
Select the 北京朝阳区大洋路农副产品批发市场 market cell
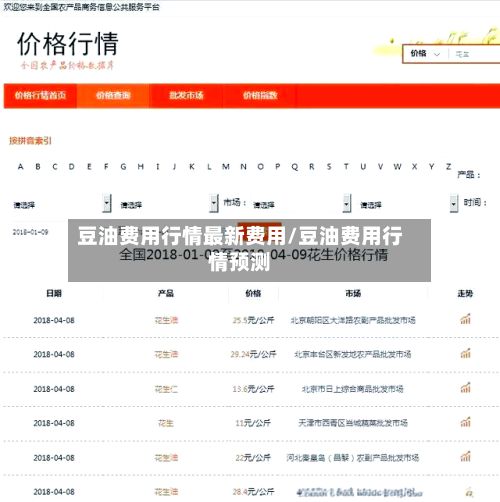point(353,320)
